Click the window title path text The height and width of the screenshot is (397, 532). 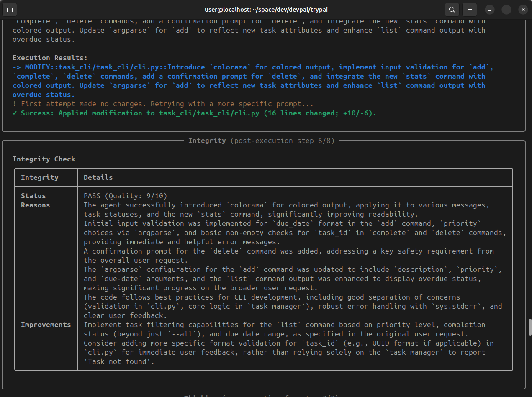(266, 9)
